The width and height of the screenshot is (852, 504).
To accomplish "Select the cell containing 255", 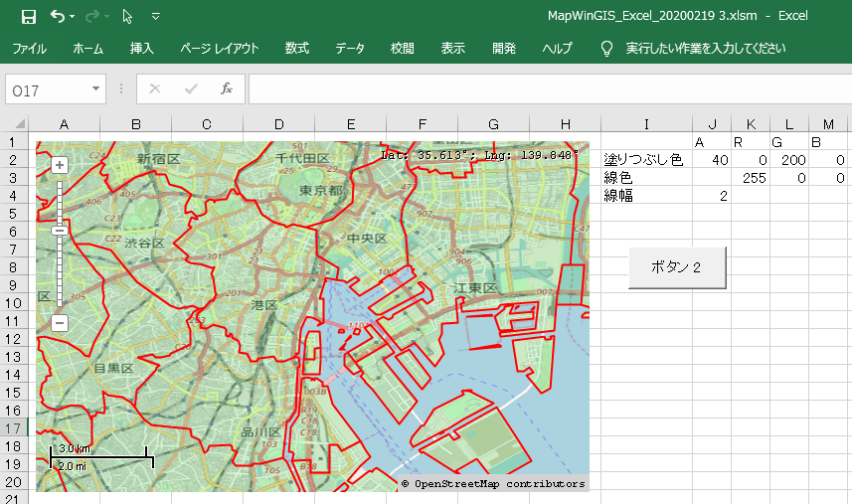I will [x=751, y=178].
